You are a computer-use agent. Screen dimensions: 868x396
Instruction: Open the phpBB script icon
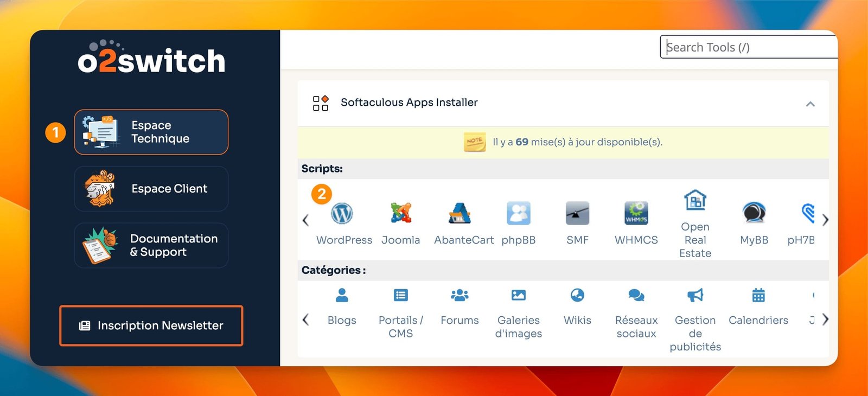click(519, 213)
